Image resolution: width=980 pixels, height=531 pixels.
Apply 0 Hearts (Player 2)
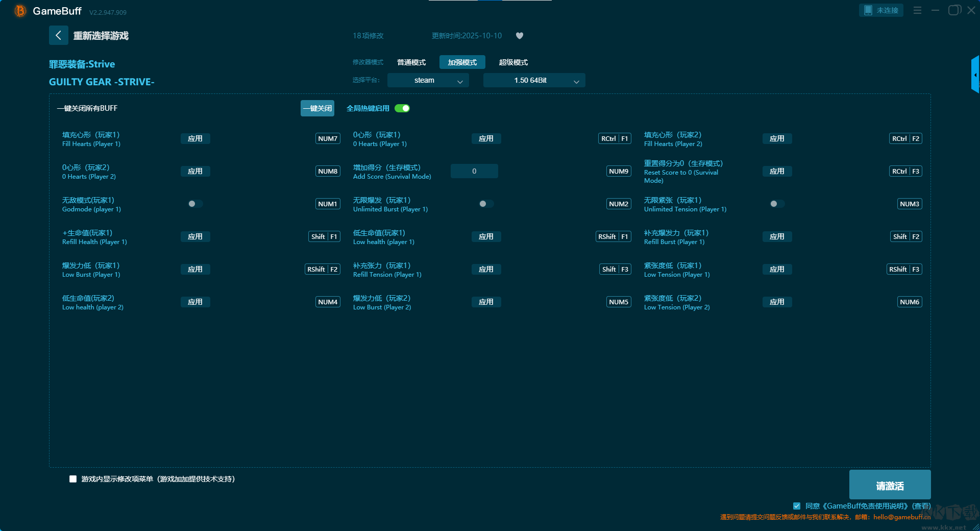(x=195, y=171)
